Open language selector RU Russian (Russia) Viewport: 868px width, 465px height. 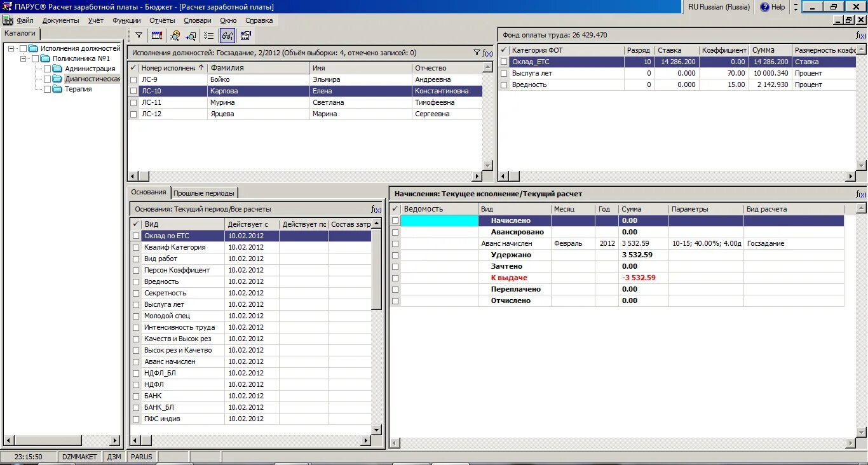[719, 7]
